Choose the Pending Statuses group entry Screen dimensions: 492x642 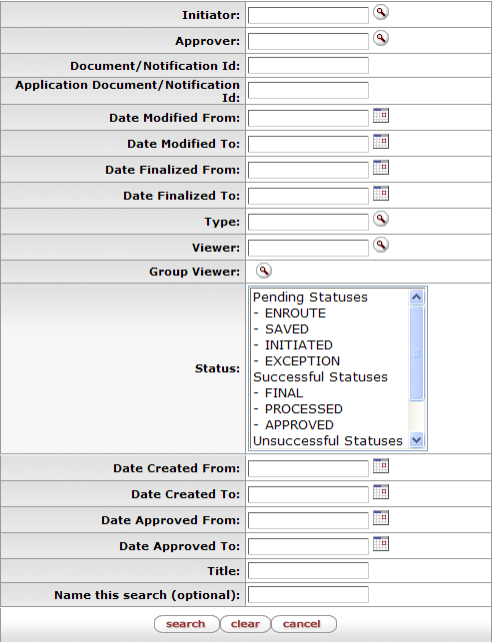click(x=310, y=297)
